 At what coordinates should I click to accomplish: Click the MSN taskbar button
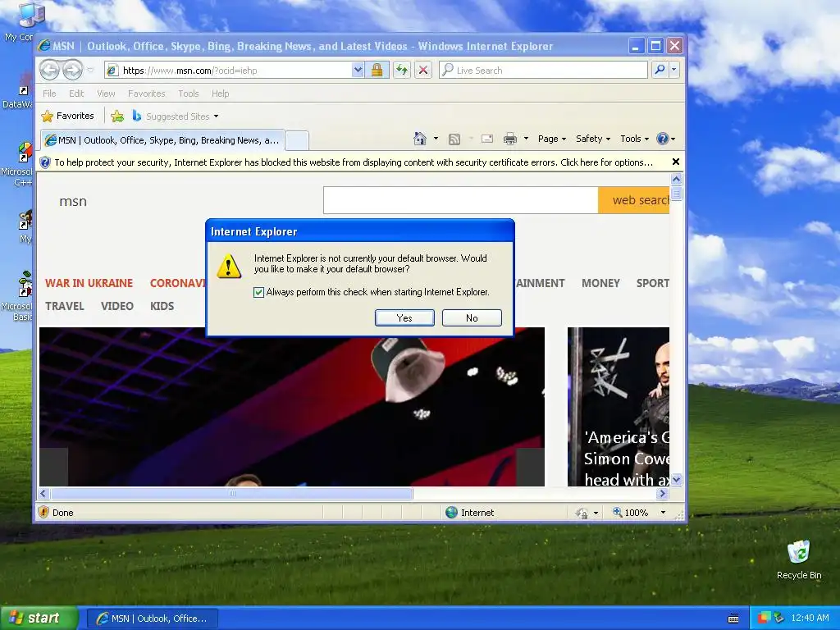coord(152,619)
